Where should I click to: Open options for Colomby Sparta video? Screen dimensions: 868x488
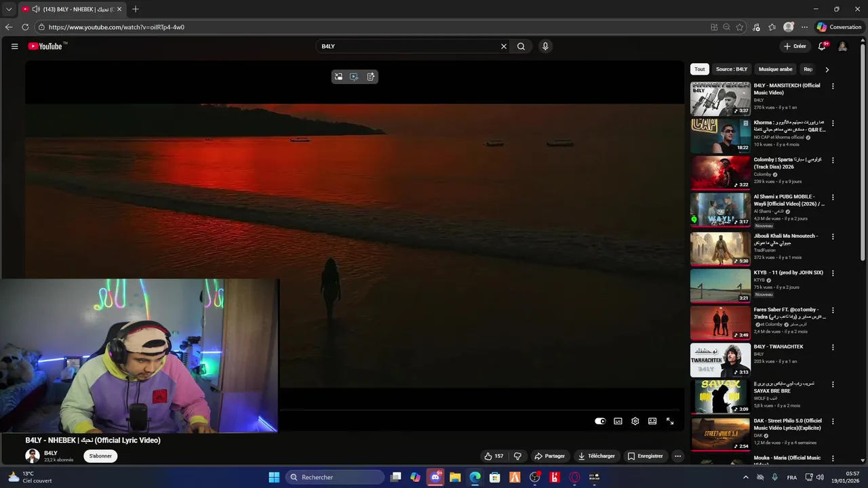pos(833,160)
